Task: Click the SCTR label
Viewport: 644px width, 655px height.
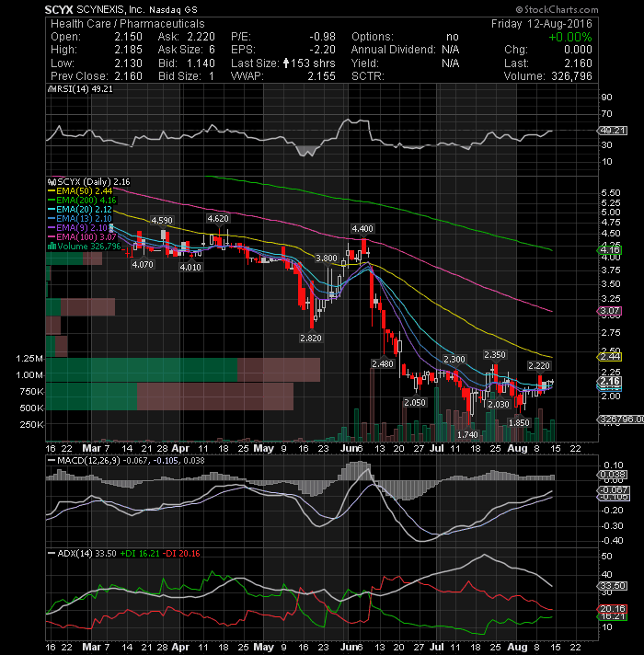Action: tap(367, 76)
